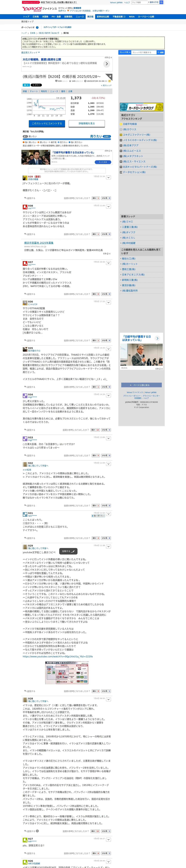Image resolution: width=186 pixels, height=868 pixels.
Task: Open options dropdown on post 932
Action: coord(109,464)
